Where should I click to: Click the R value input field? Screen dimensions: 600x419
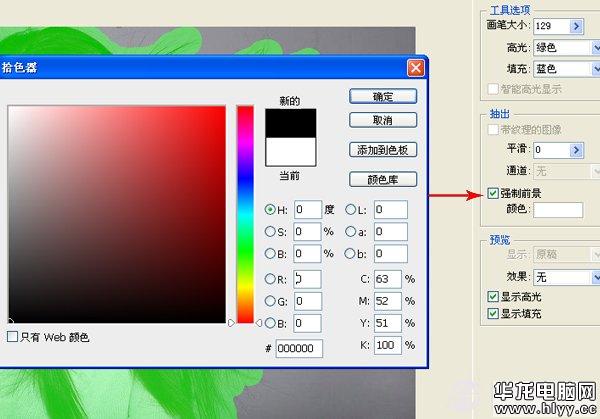pos(307,279)
